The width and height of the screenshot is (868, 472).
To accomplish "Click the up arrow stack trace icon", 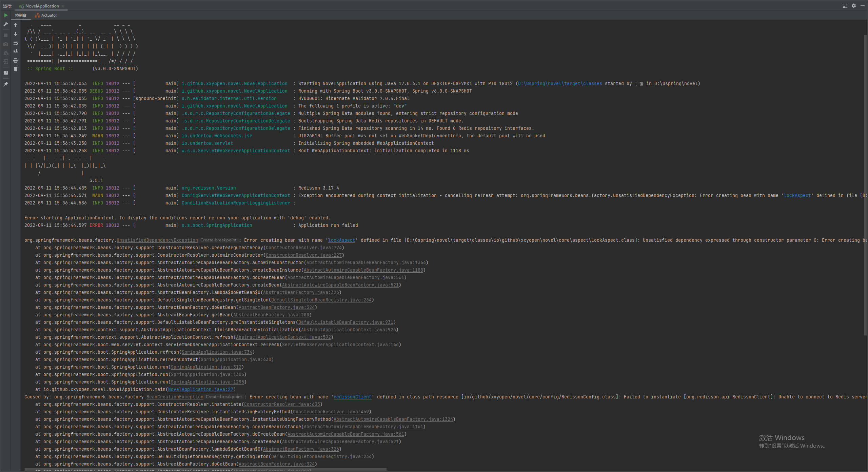I will (x=16, y=25).
